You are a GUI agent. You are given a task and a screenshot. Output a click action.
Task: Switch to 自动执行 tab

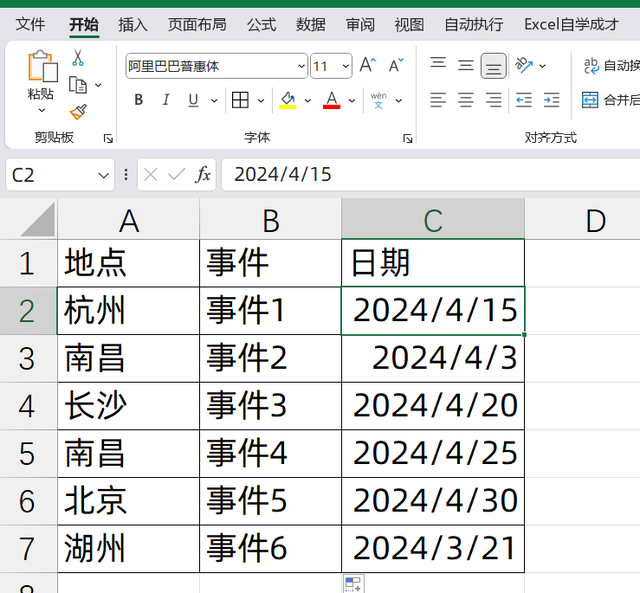[x=474, y=24]
